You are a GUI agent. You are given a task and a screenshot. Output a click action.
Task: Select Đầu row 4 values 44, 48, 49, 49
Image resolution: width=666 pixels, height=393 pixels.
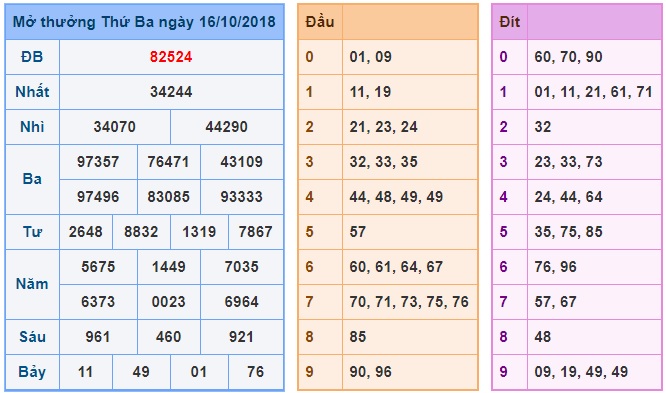coord(396,197)
